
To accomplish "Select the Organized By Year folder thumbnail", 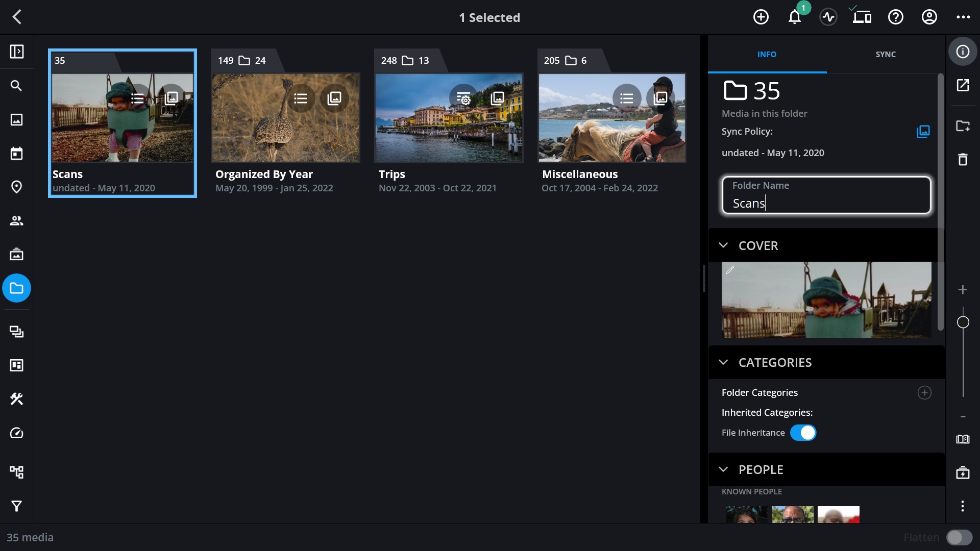I will (x=285, y=118).
